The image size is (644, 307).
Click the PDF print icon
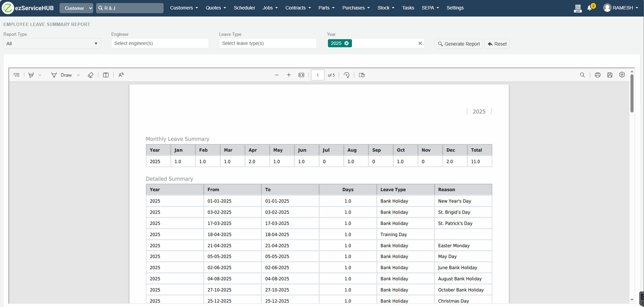point(598,75)
